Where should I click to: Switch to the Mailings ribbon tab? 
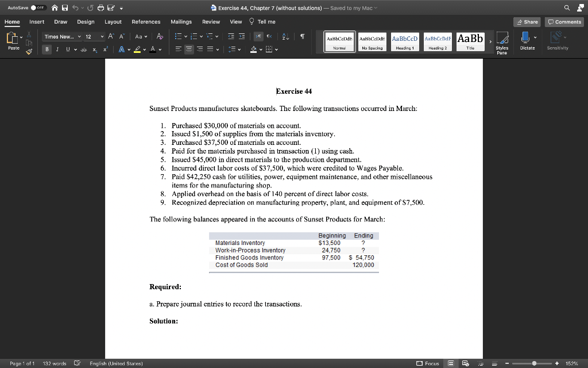point(181,21)
